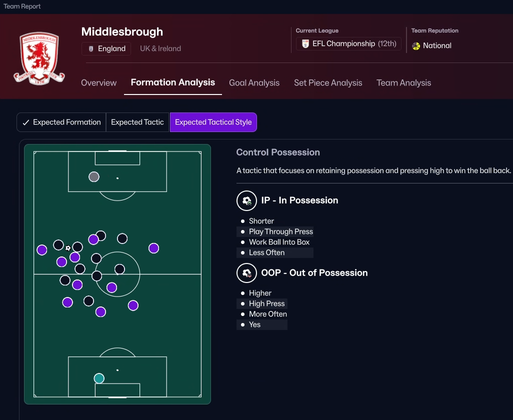The height and width of the screenshot is (420, 513).
Task: Click the UK & Ireland region link
Action: 160,49
